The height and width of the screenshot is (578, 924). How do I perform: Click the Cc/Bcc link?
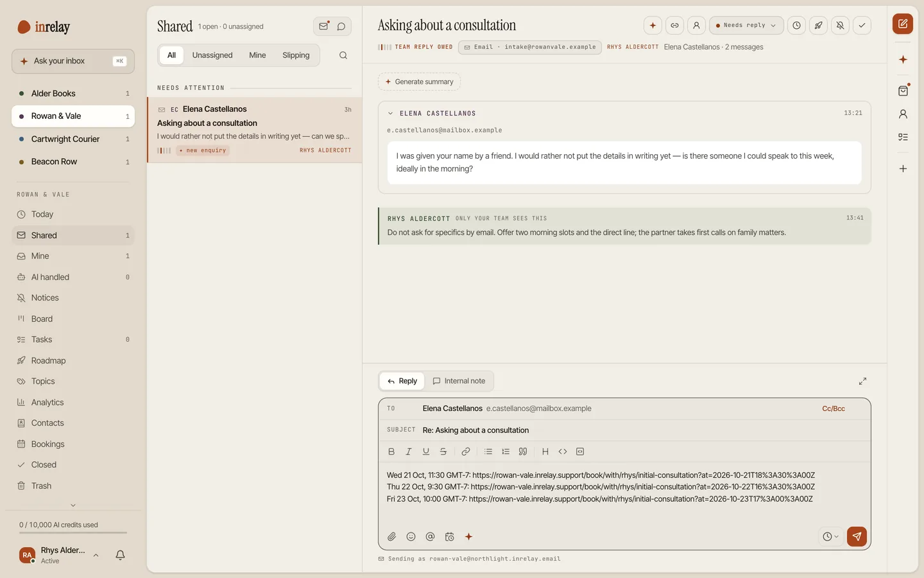click(834, 408)
